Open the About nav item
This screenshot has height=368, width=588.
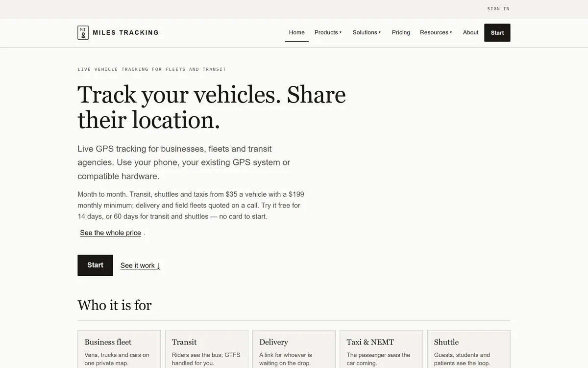[470, 32]
